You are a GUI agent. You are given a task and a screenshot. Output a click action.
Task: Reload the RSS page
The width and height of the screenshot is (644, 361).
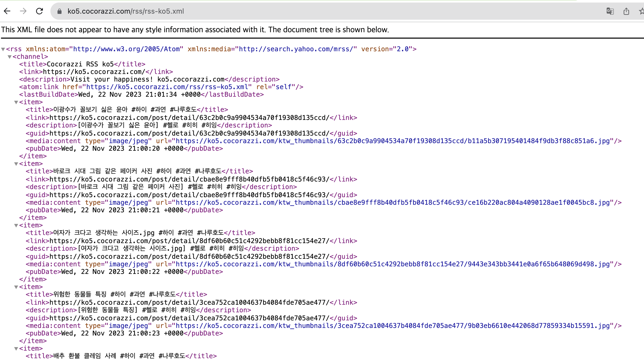[x=40, y=11]
